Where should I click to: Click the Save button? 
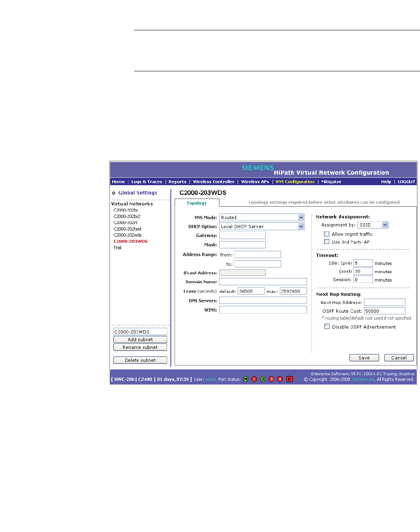pyautogui.click(x=364, y=358)
